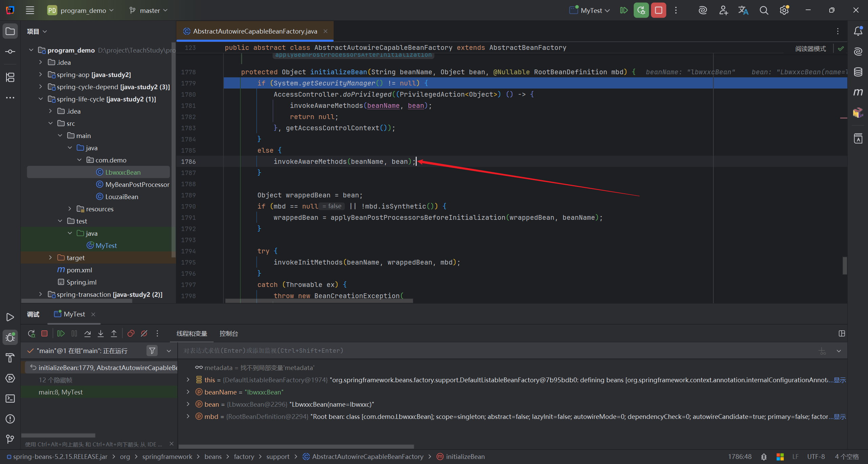Click initializeBean breadcrumb in status bar
The height and width of the screenshot is (464, 868).
click(465, 457)
